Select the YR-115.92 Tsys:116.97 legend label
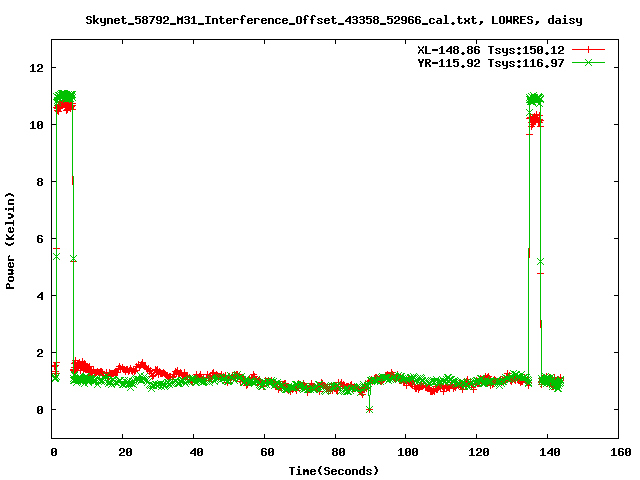 coord(491,63)
